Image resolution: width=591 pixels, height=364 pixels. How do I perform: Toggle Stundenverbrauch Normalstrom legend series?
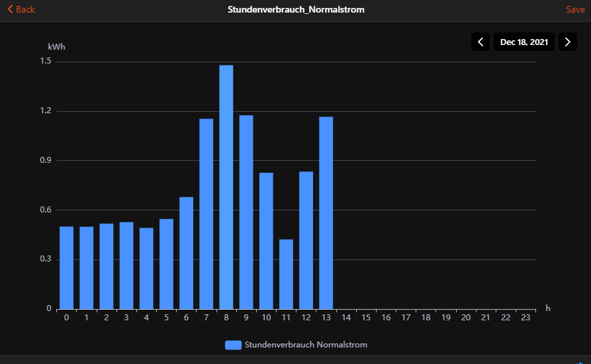pos(305,345)
